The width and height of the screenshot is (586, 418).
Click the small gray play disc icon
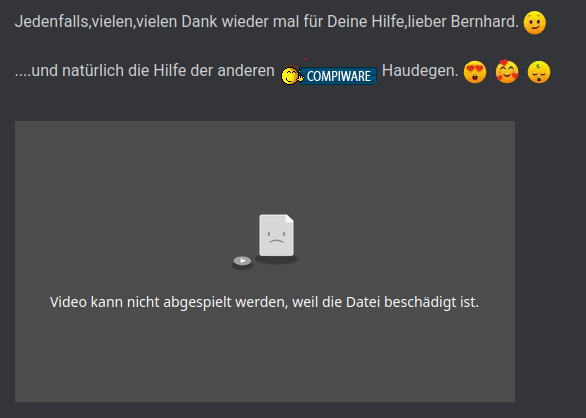tap(242, 261)
